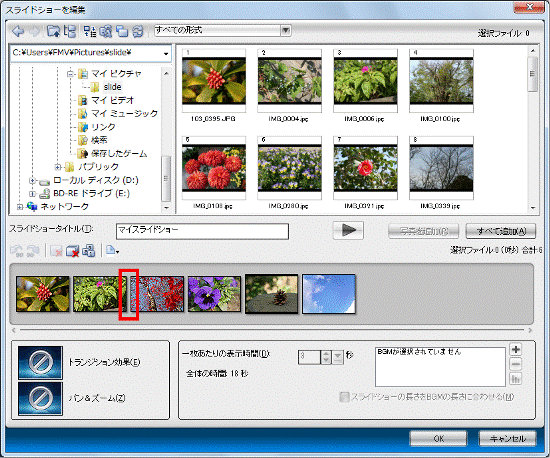Remove selected photo from slideshow

click(56, 251)
